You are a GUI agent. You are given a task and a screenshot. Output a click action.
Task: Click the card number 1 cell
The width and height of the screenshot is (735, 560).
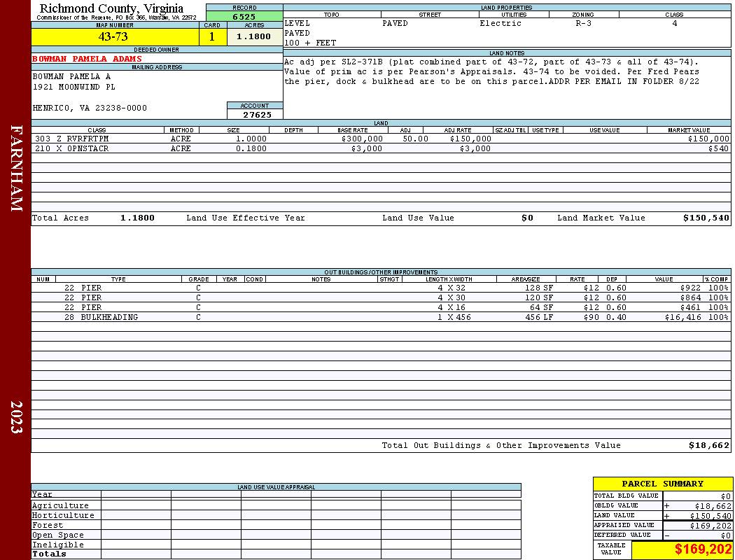(x=213, y=36)
